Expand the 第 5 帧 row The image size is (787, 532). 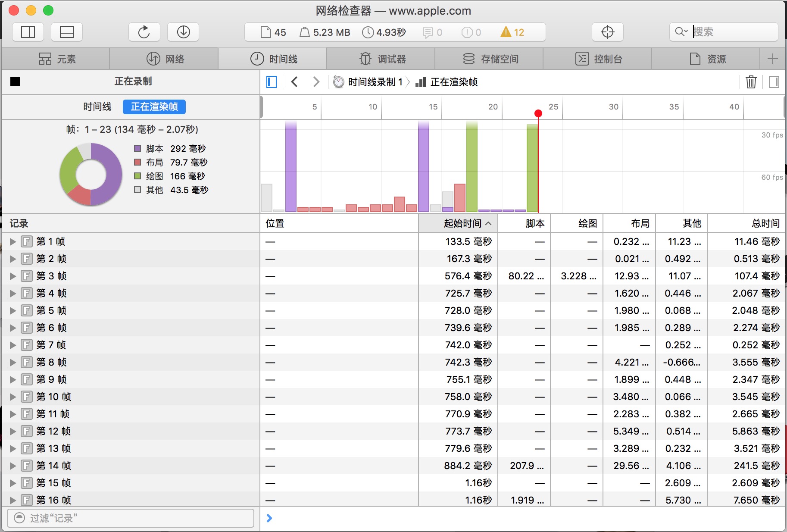(x=13, y=310)
